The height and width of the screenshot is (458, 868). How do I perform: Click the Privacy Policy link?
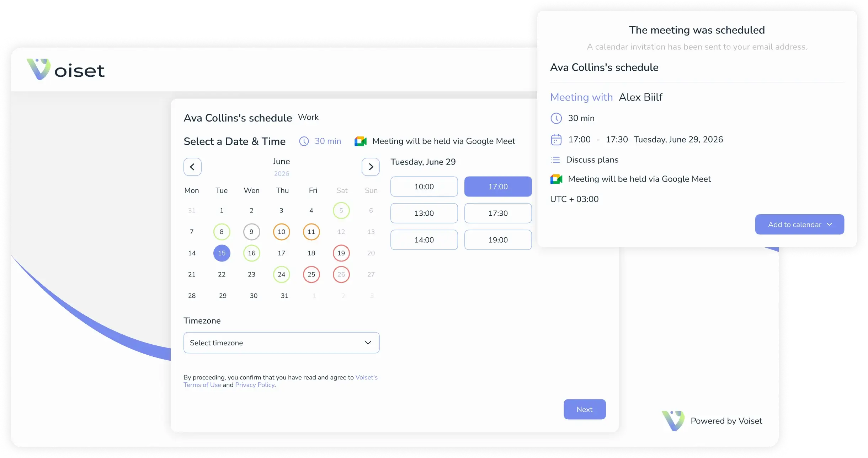point(255,385)
